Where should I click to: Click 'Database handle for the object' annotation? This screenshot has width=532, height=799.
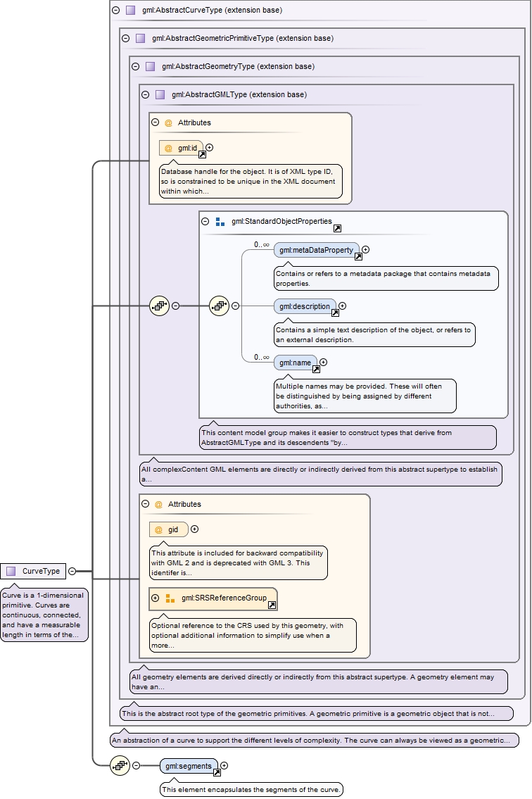tap(251, 182)
